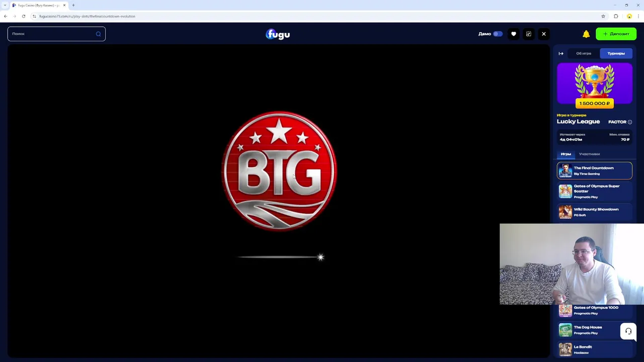The height and width of the screenshot is (362, 644).
Task: Open fullscreen mode icon
Action: pos(529,34)
